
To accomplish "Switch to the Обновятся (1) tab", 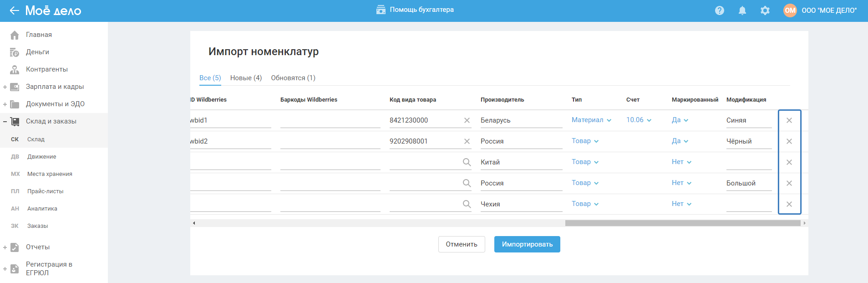I will pos(293,78).
